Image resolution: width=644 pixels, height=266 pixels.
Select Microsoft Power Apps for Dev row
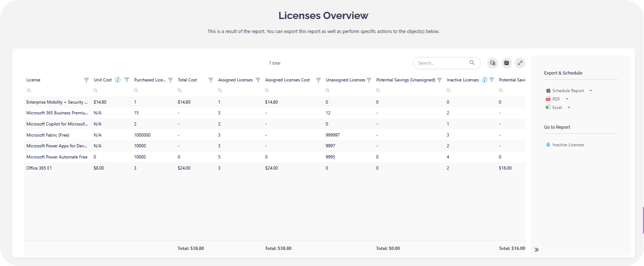(x=274, y=146)
